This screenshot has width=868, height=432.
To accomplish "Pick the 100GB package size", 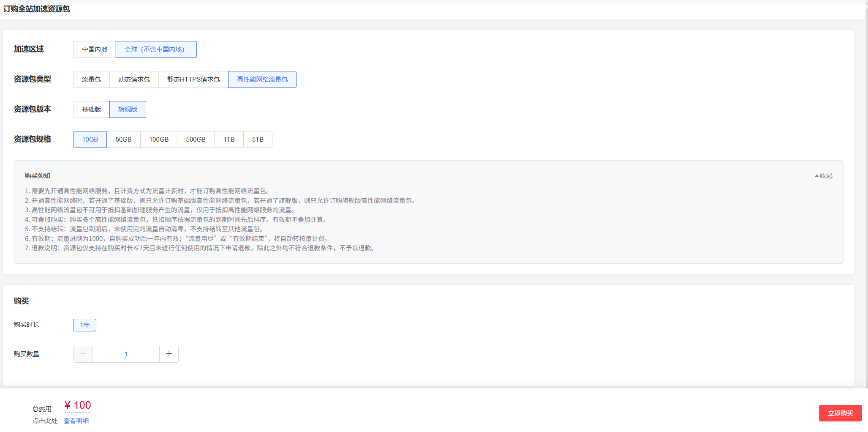I will point(159,139).
